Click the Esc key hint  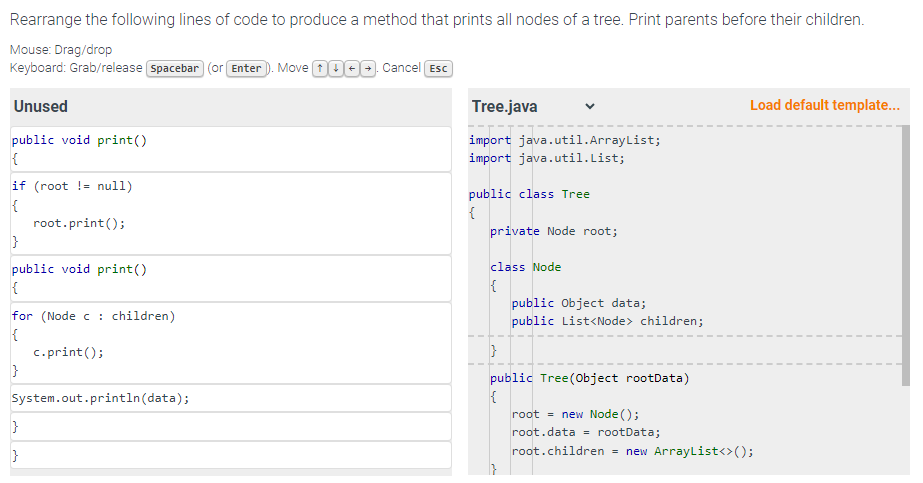click(x=439, y=68)
